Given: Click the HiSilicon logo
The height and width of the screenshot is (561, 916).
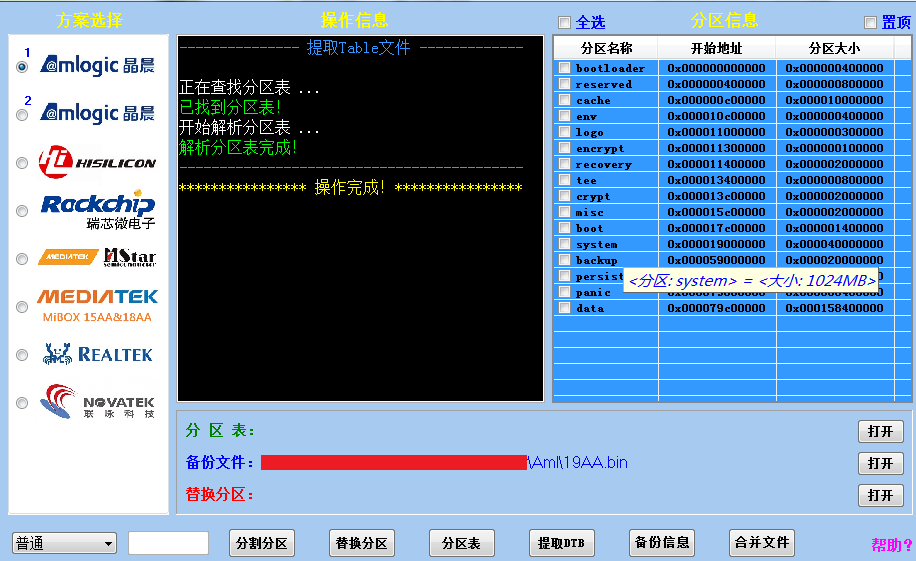Looking at the screenshot, I should click(97, 162).
